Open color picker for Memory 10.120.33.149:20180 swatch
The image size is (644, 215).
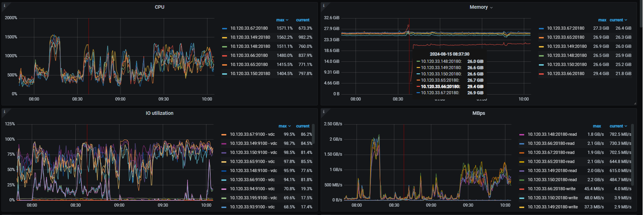point(541,46)
